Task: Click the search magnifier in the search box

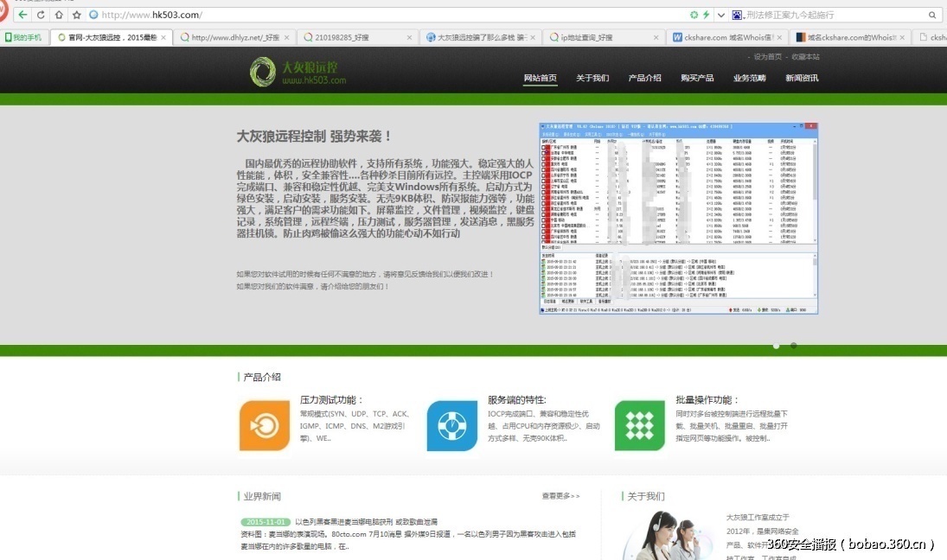Action: click(x=931, y=15)
